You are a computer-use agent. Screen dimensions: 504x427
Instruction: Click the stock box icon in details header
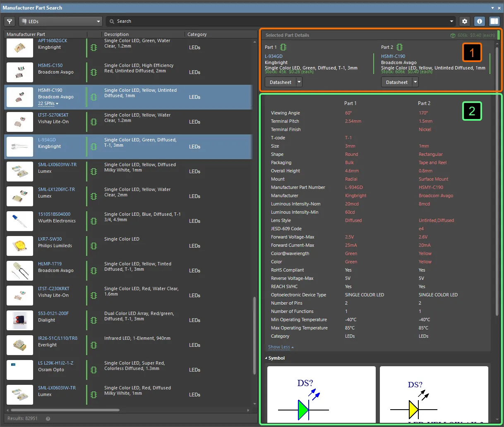click(453, 36)
